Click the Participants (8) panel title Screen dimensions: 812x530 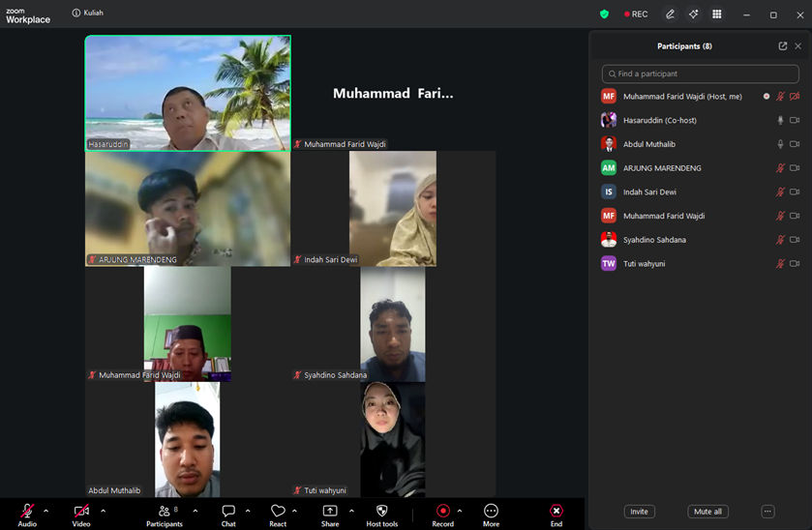tap(684, 46)
